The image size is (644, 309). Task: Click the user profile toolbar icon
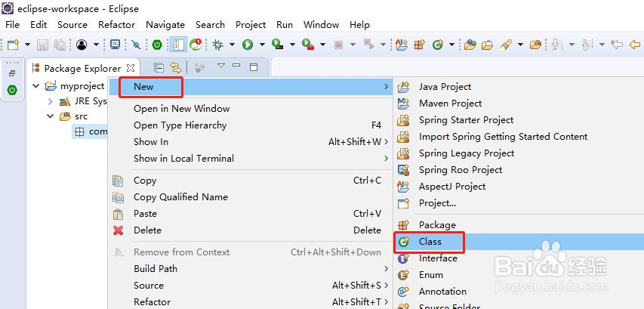(x=82, y=45)
